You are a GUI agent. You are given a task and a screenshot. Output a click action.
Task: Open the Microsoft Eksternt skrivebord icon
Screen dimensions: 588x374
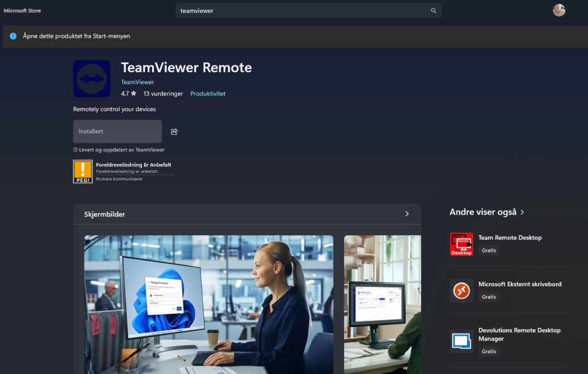point(461,290)
